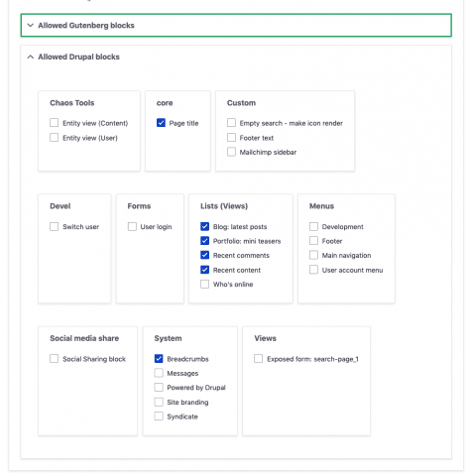The width and height of the screenshot is (470, 476).
Task: Enable the Main navigation menu block
Action: coord(313,255)
